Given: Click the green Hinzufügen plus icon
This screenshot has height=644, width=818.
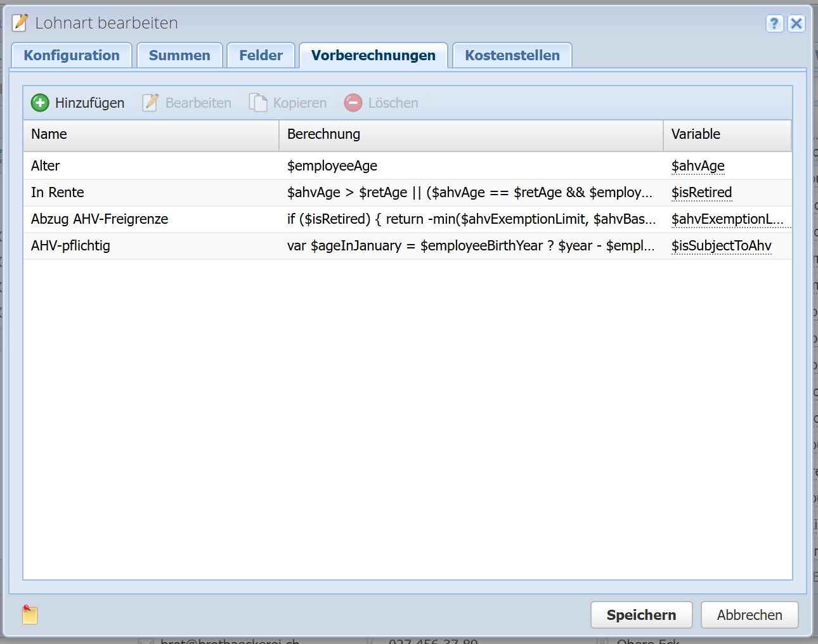Looking at the screenshot, I should click(40, 103).
